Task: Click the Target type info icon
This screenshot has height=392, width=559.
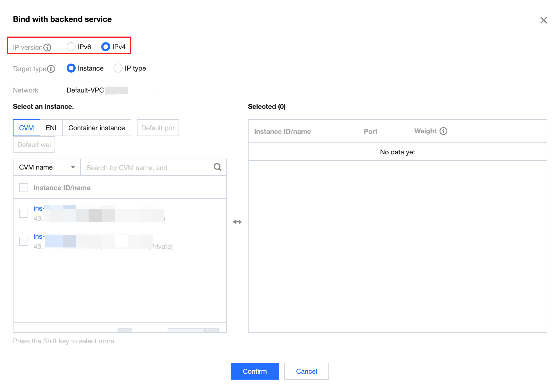Action: tap(51, 69)
